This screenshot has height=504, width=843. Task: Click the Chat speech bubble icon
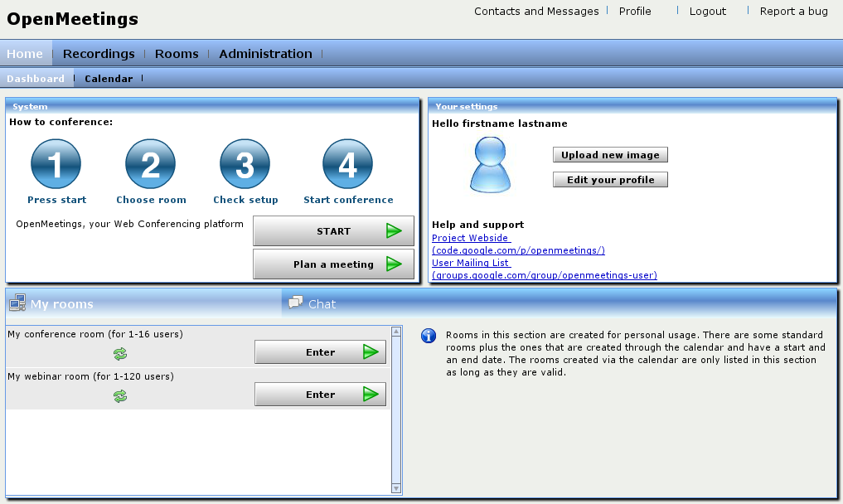point(295,303)
